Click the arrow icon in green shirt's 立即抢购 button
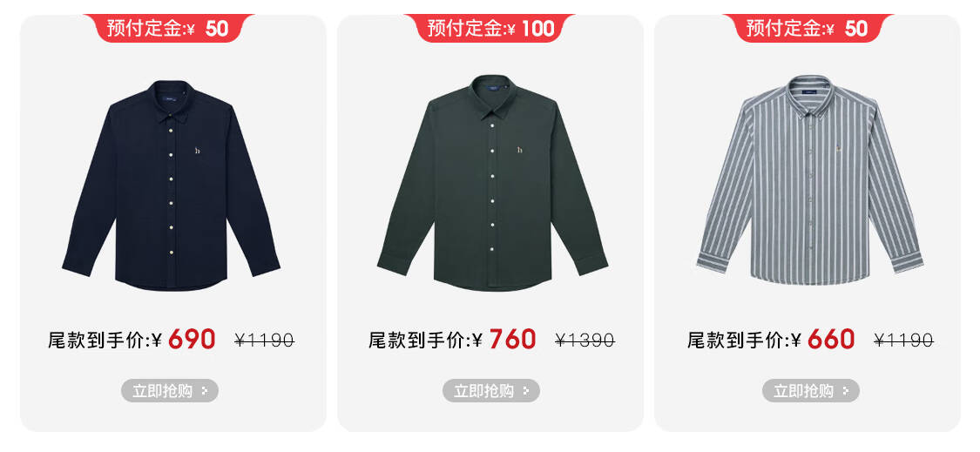 [526, 391]
